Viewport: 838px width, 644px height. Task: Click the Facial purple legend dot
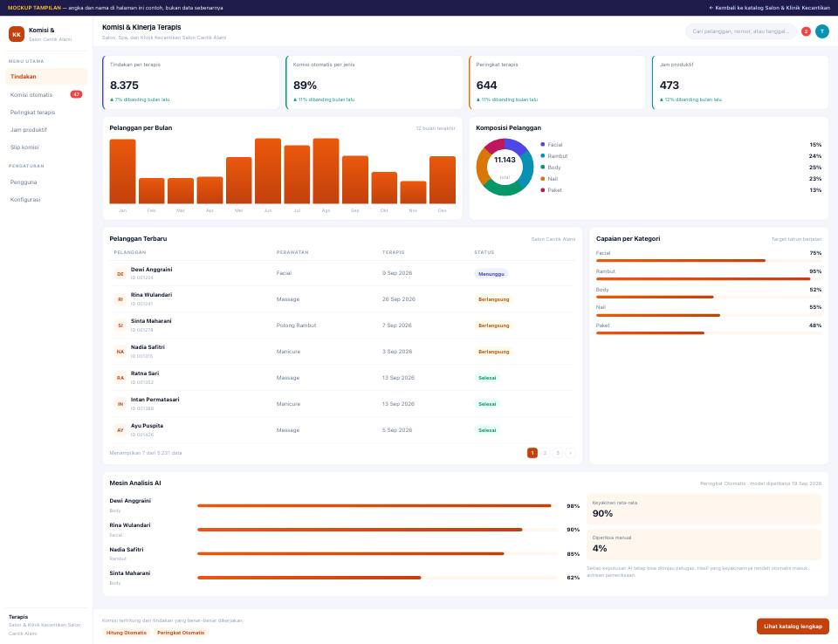tap(542, 145)
